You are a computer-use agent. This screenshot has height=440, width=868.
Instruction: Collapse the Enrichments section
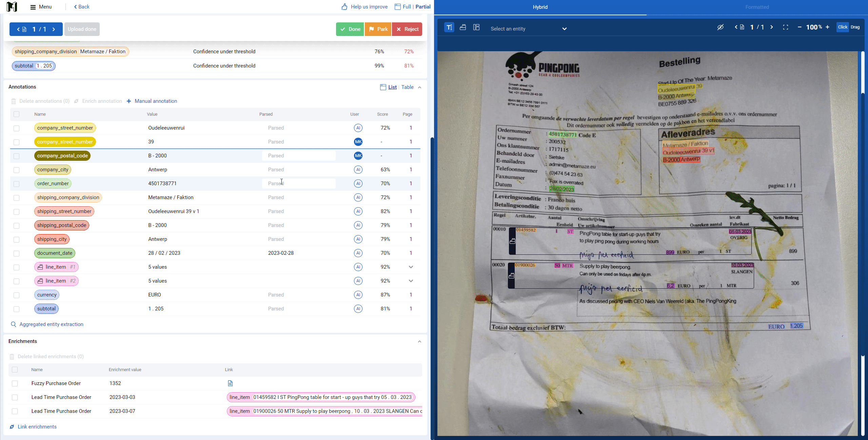pyautogui.click(x=419, y=341)
